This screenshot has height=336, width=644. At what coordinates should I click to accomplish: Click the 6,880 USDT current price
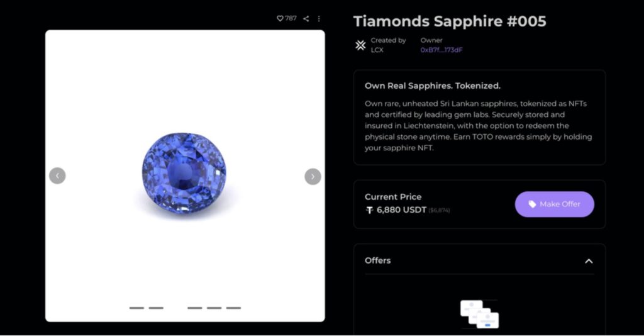[x=401, y=210]
